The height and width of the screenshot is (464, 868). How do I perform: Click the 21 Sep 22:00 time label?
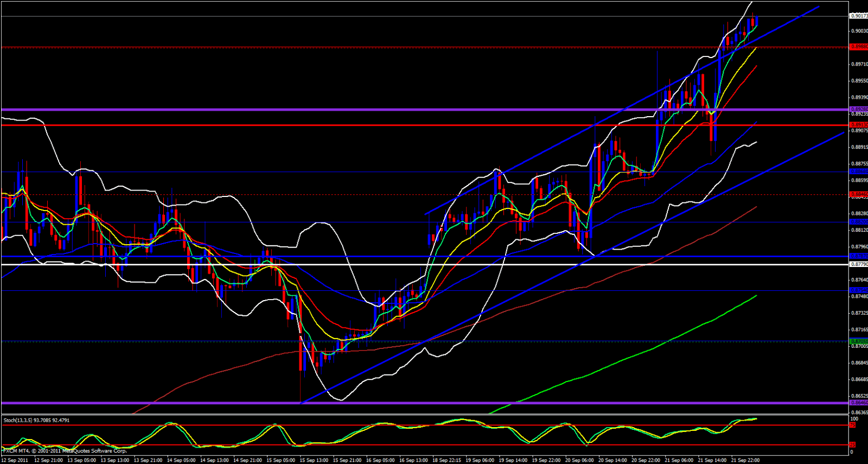(x=746, y=460)
